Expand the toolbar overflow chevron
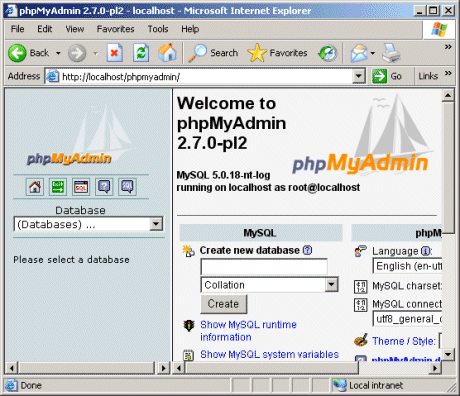Viewport: 460px width, 396px height. [448, 47]
